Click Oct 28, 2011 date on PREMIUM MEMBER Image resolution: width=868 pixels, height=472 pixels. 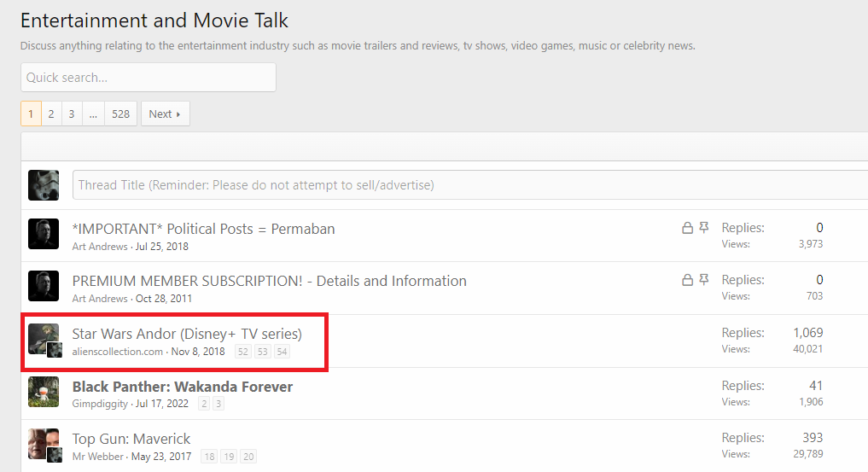(x=164, y=299)
